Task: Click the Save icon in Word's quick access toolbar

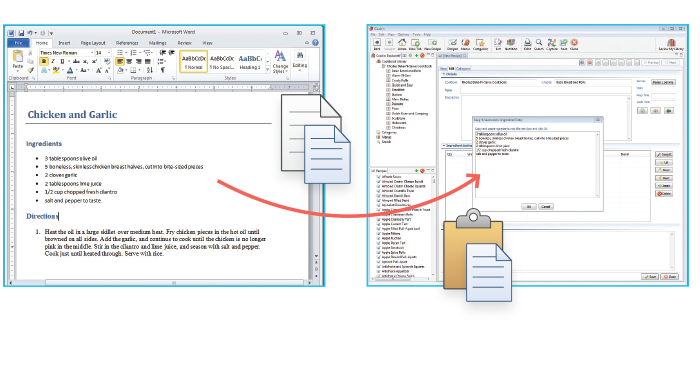Action: point(21,33)
